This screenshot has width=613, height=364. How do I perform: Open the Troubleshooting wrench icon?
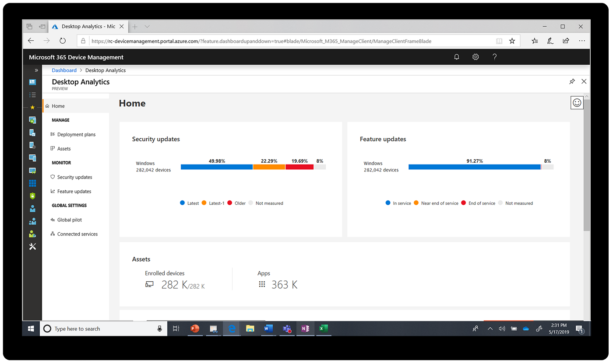[32, 246]
